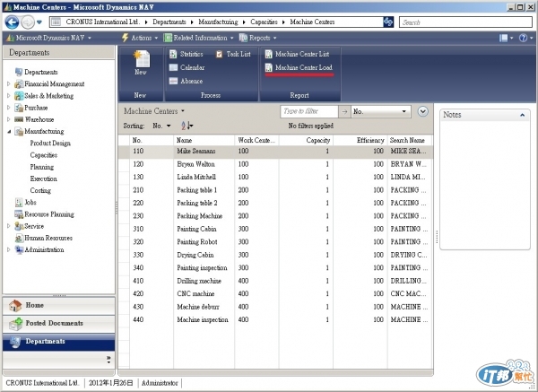The height and width of the screenshot is (392, 538).
Task: Run the Machine Center Load report
Action: click(299, 67)
